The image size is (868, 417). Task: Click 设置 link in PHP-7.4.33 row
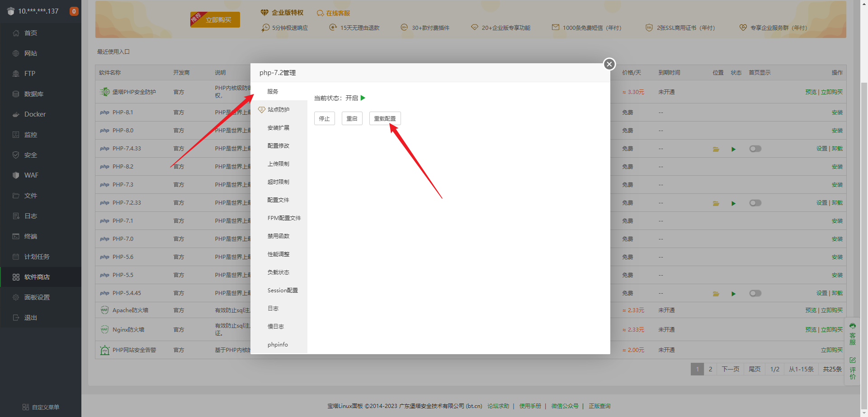[x=822, y=149]
